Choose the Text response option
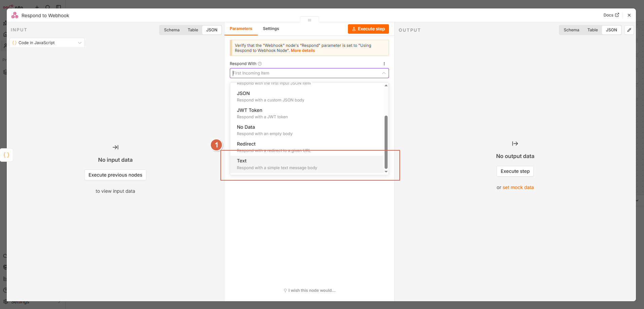The height and width of the screenshot is (309, 644). click(307, 164)
